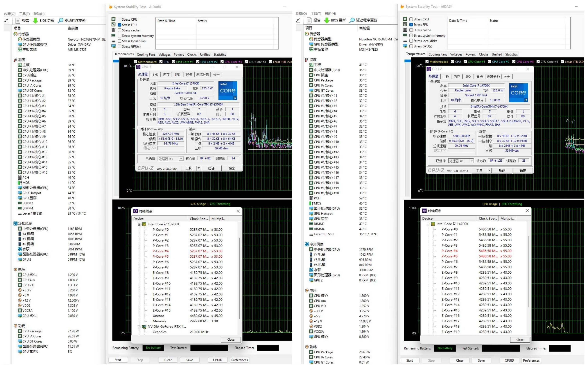
Task: Open 工具 dropdown arrow in 14700K CPU-Z
Action: coord(489,170)
